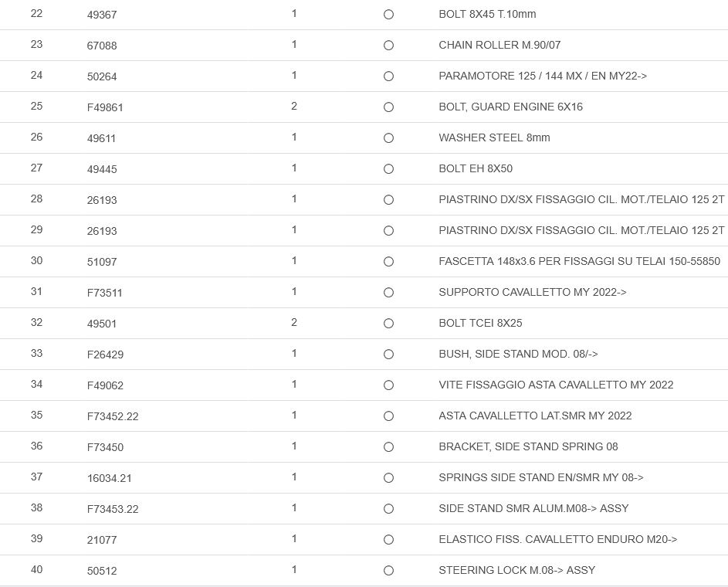
Task: Choose the circle for SUPPORTO CAVALLETTO MY 2022
Action: click(x=388, y=293)
